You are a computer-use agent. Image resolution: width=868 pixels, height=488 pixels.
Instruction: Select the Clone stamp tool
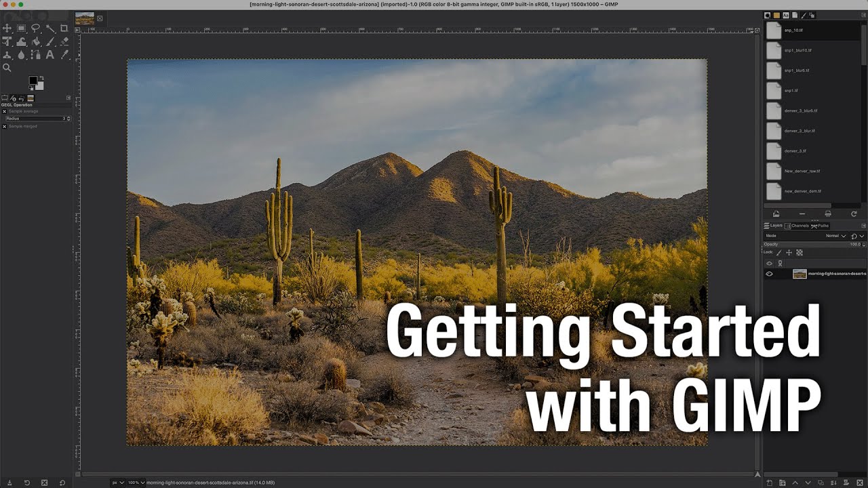pyautogui.click(x=7, y=55)
